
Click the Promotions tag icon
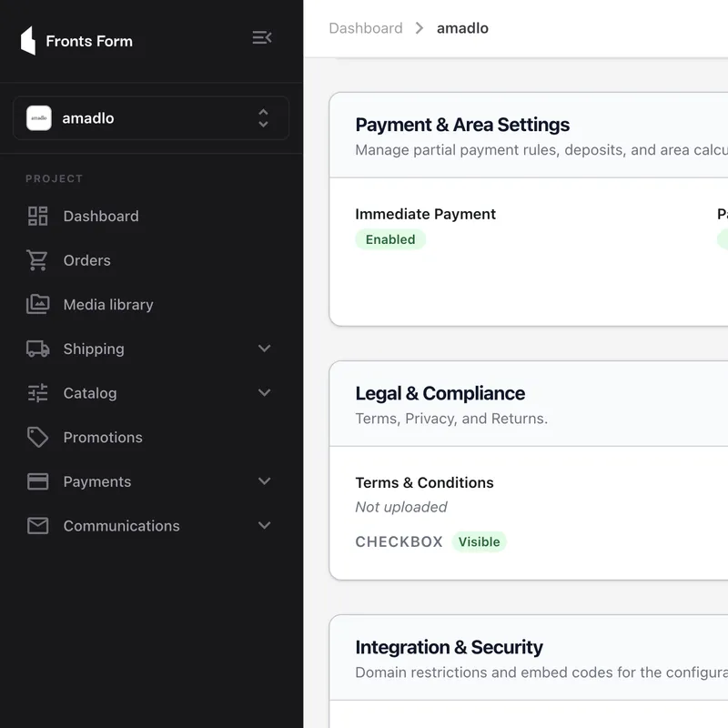(37, 437)
